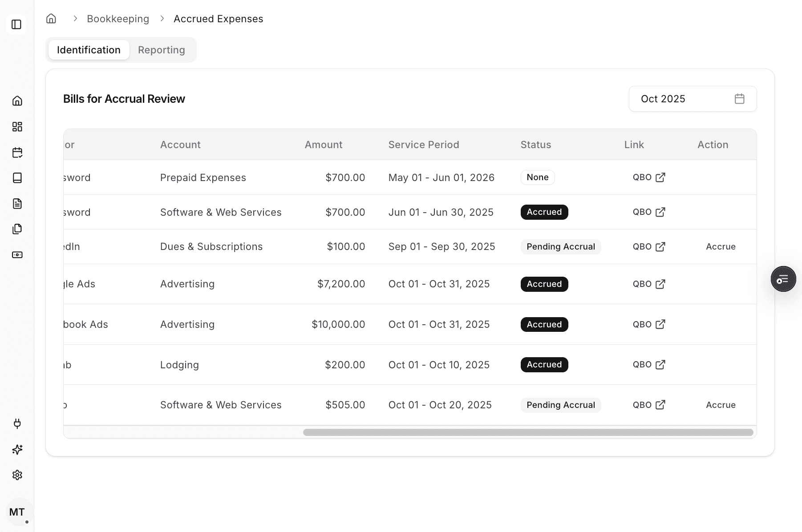This screenshot has height=532, width=802.
Task: Open the dashboard grid icon
Action: (17, 126)
